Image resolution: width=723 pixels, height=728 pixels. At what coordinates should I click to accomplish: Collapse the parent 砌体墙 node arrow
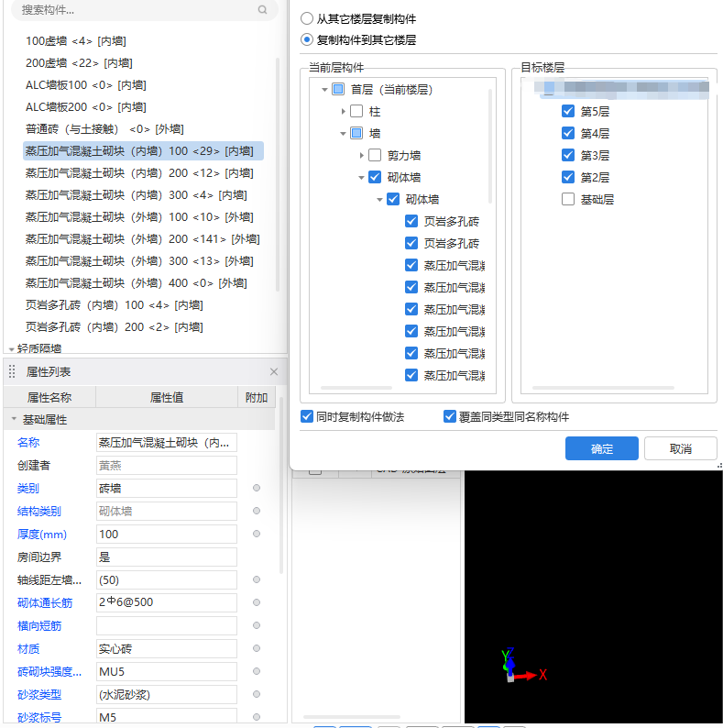coord(361,178)
